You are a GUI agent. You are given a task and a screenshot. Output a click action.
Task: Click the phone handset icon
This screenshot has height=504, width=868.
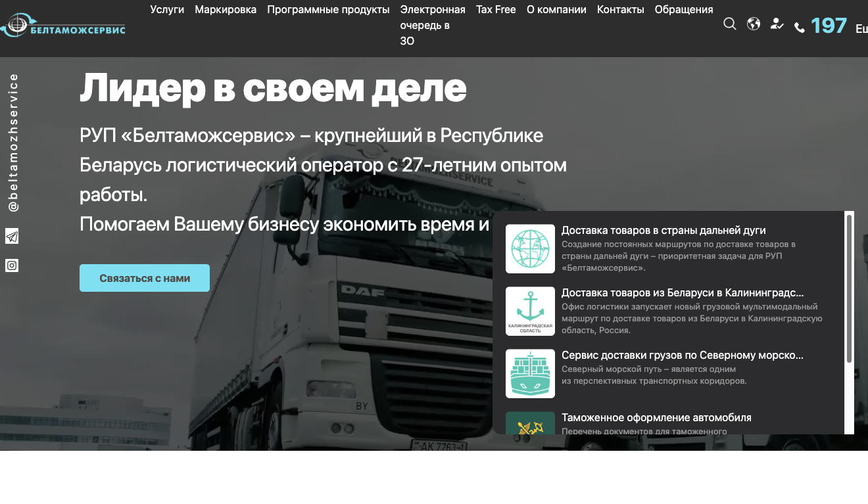click(800, 28)
